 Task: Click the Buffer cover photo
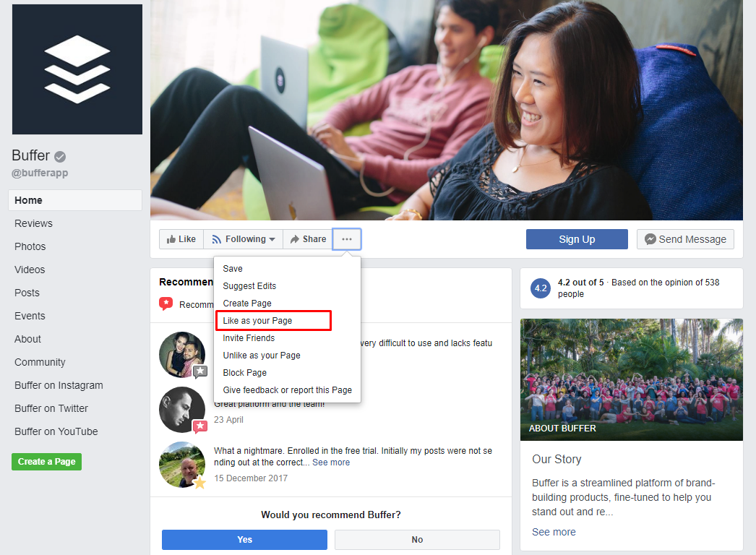447,110
